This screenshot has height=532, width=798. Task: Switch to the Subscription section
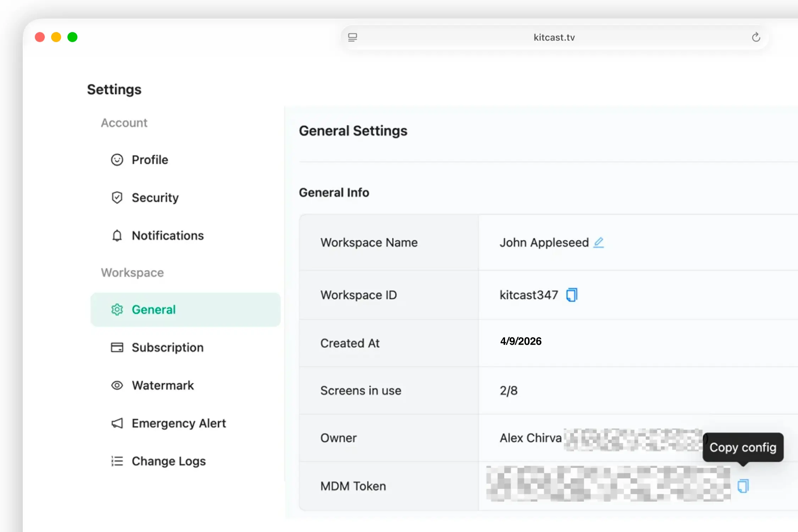(167, 348)
